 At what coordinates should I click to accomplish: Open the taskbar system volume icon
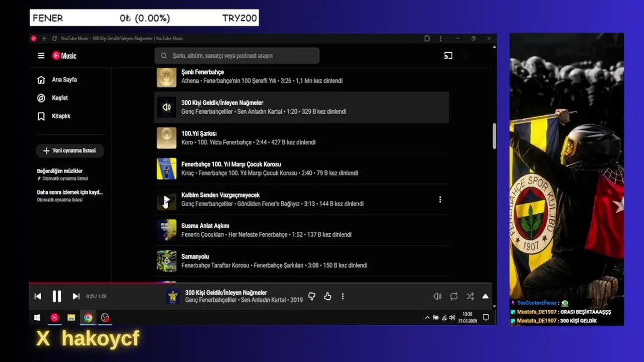click(452, 318)
